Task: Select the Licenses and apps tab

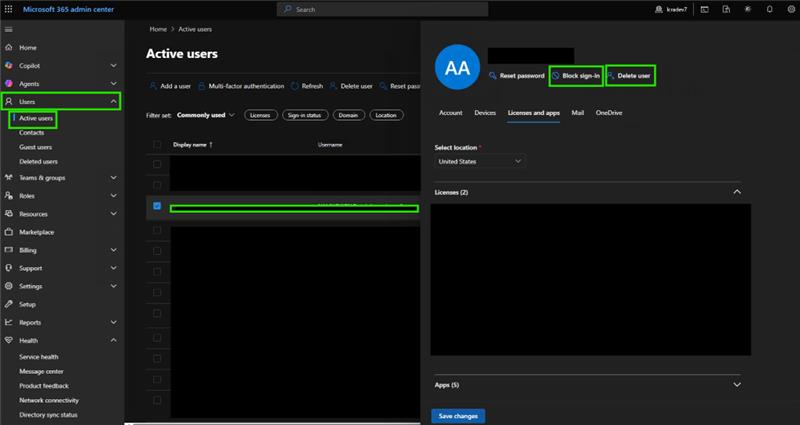Action: [x=534, y=113]
